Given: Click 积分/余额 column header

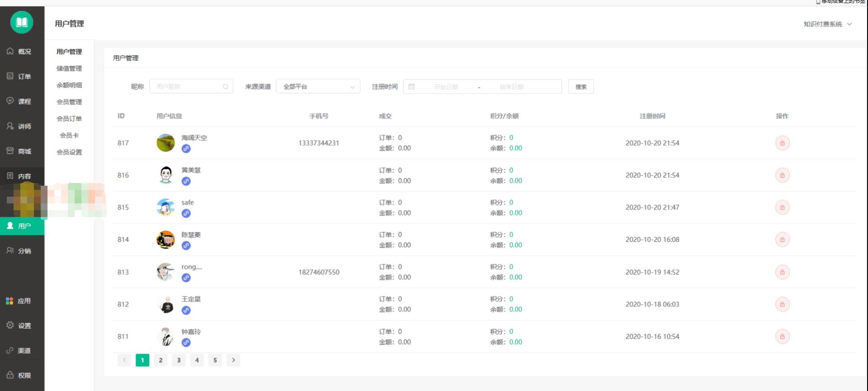Looking at the screenshot, I should (504, 116).
